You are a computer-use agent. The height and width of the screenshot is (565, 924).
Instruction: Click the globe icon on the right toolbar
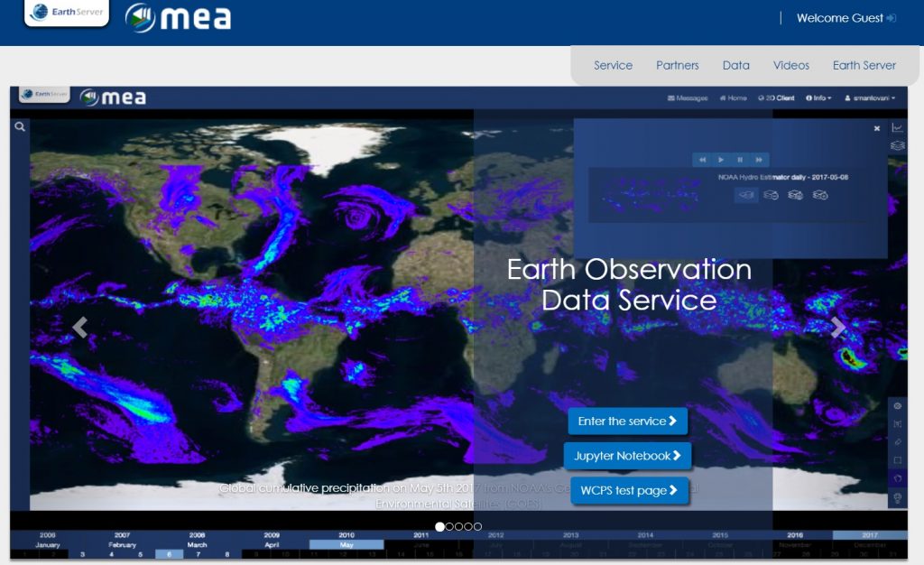(x=897, y=406)
